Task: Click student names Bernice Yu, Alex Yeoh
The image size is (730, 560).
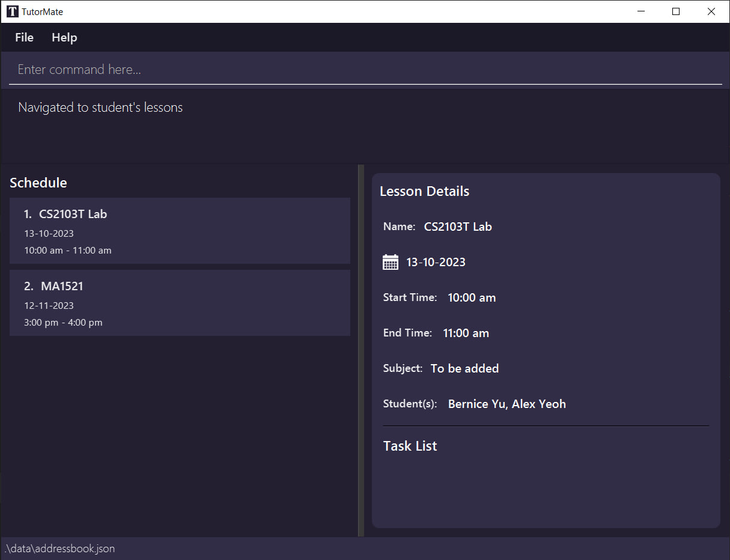Action: (x=507, y=404)
